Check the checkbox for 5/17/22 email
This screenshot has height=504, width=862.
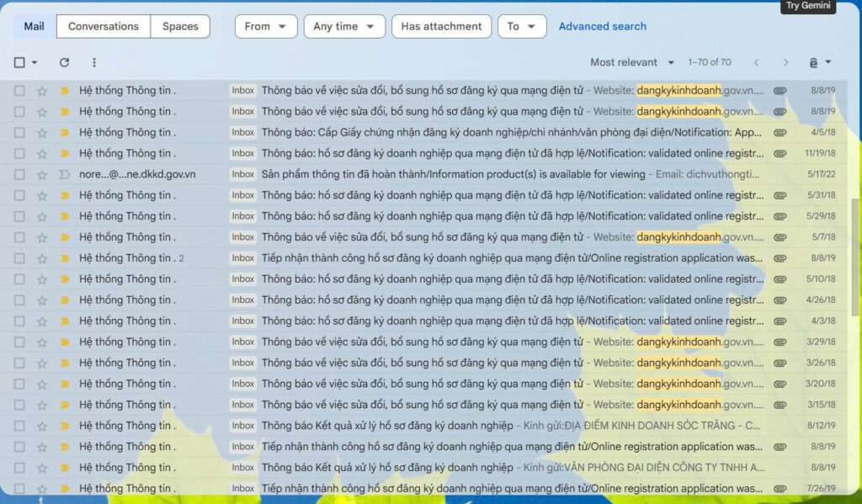(x=19, y=174)
